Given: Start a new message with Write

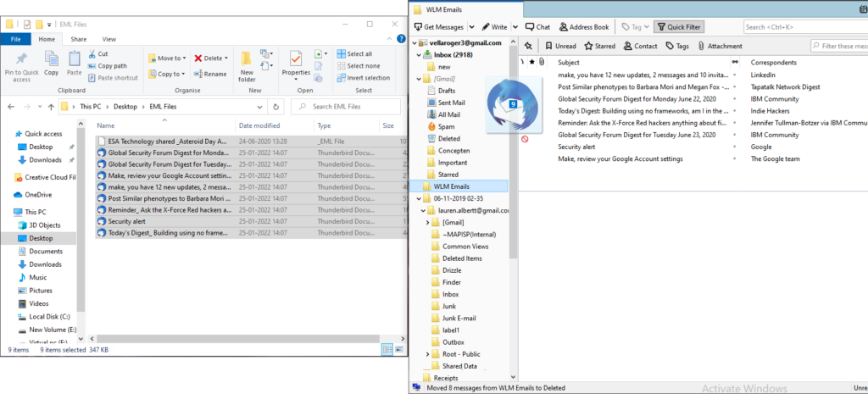Looking at the screenshot, I should [x=494, y=27].
